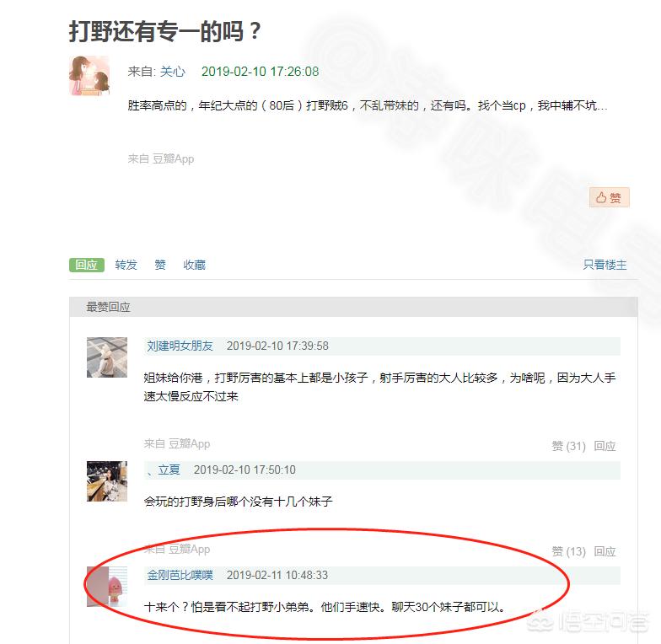Viewport: 661px width, 644px height.
Task: Select the 转发 tab
Action: (x=126, y=265)
